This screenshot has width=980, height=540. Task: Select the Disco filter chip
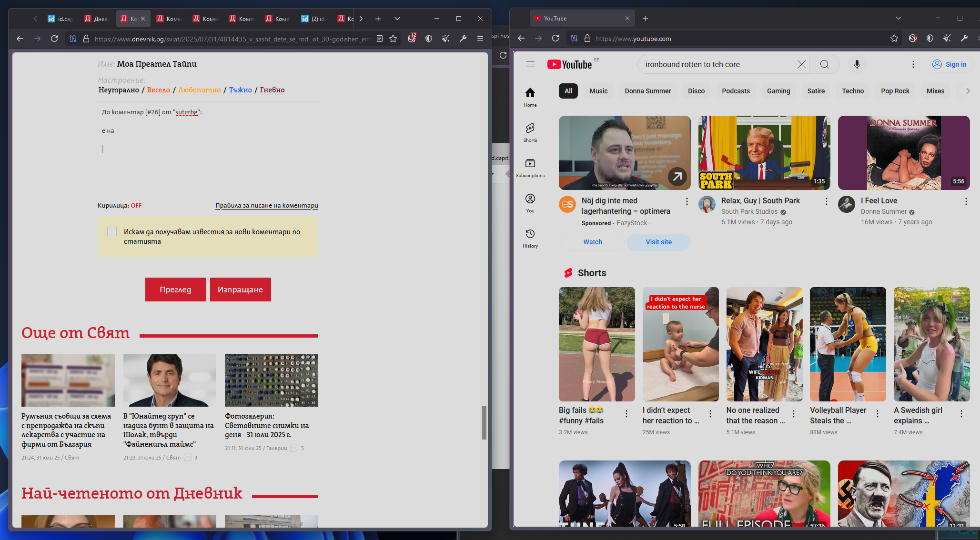[x=696, y=91]
